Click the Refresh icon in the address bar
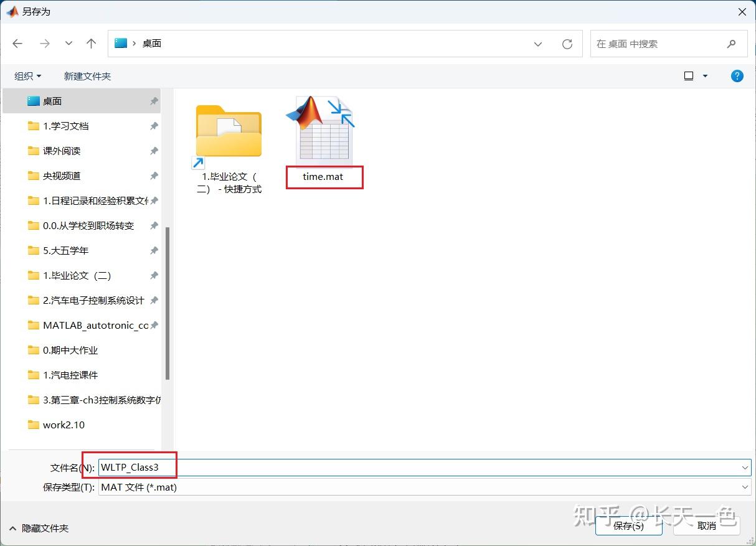 point(567,44)
